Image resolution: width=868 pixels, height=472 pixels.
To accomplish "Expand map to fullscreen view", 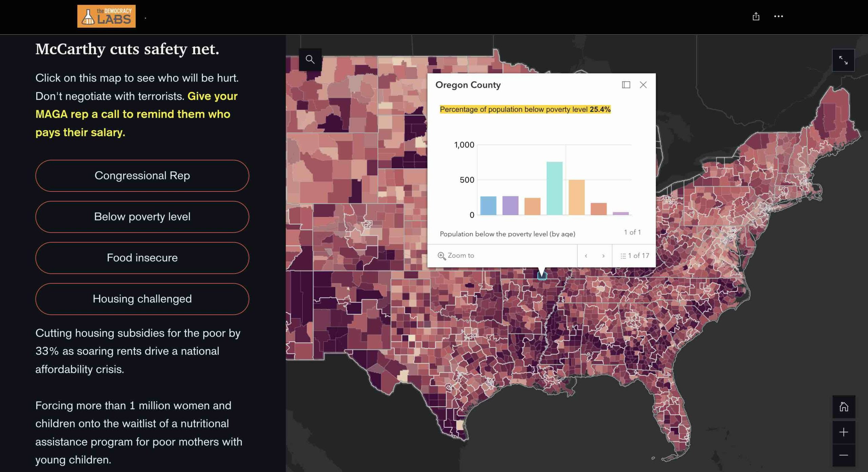I will click(843, 60).
